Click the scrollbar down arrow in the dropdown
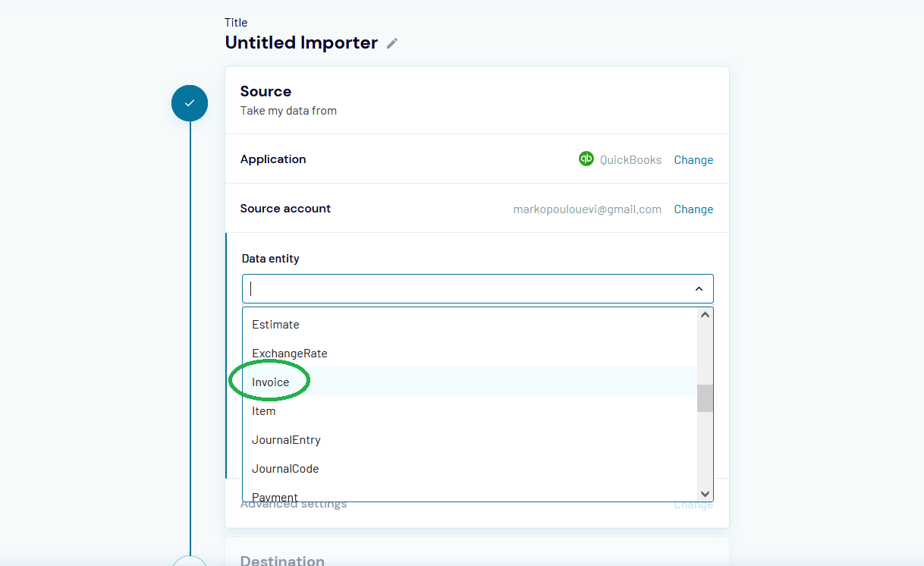The height and width of the screenshot is (566, 924). click(704, 493)
